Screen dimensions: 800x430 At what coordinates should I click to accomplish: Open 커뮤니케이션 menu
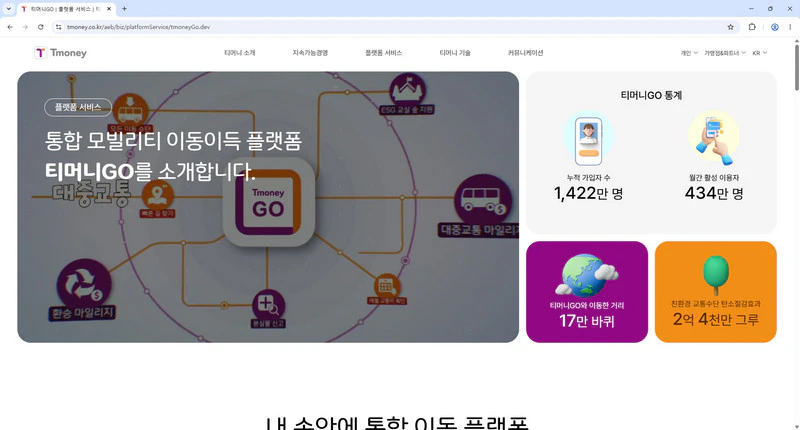point(526,53)
